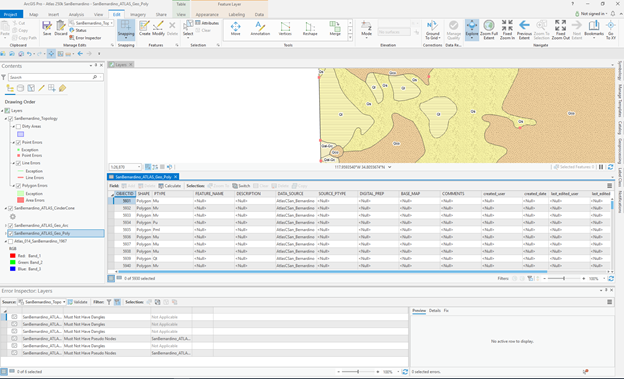The width and height of the screenshot is (624, 379).
Task: Toggle SanBernardino_ATLAS_CinderCone layer visibility
Action: (11, 209)
